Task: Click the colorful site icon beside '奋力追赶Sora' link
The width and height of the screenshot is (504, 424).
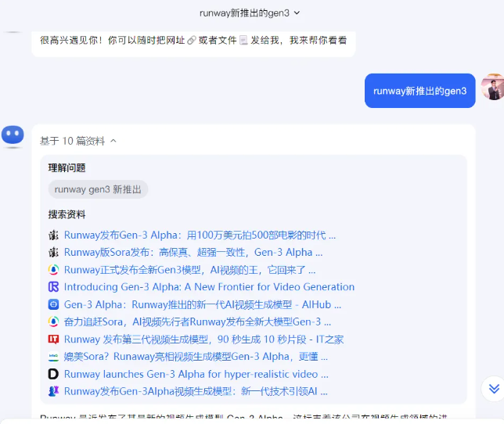Action: pos(53,322)
